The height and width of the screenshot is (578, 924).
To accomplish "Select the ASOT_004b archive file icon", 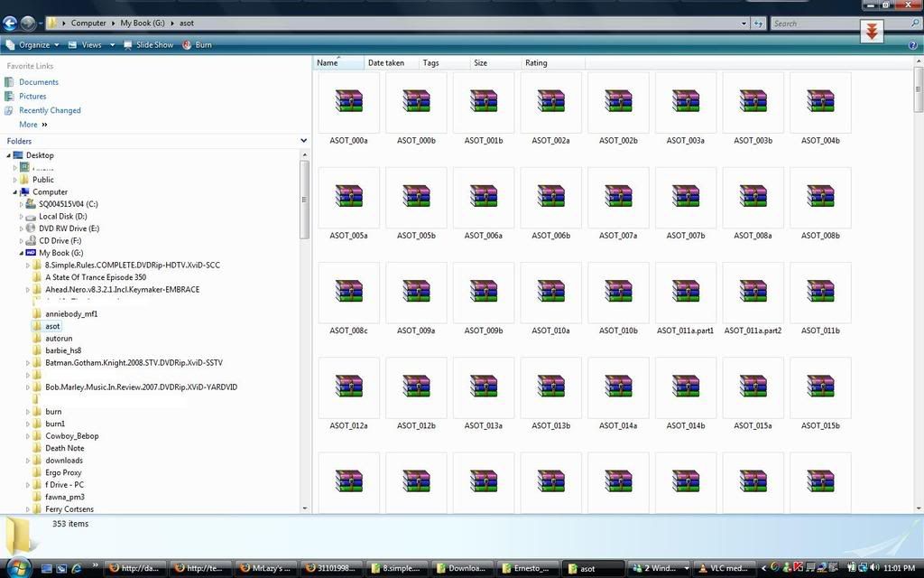I will (x=820, y=101).
